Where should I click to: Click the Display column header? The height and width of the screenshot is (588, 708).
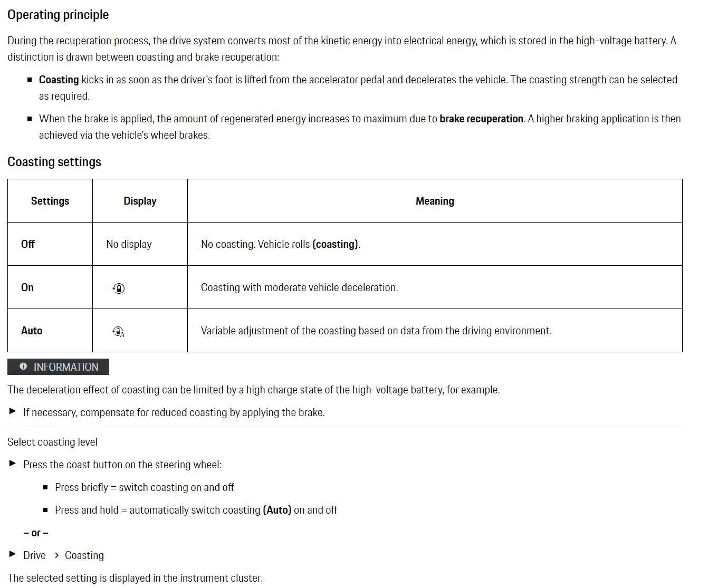coord(140,201)
